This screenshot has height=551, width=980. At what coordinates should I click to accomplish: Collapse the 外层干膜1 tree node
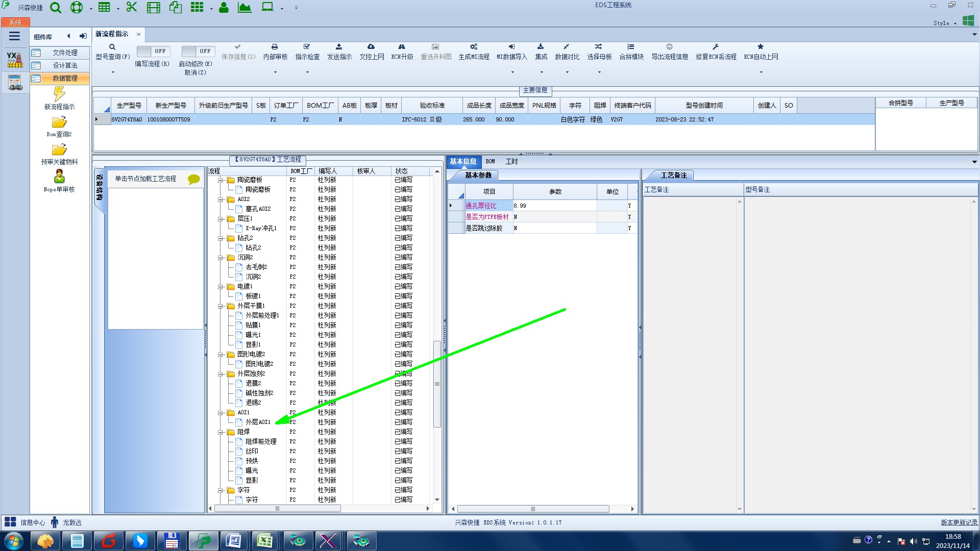[220, 306]
